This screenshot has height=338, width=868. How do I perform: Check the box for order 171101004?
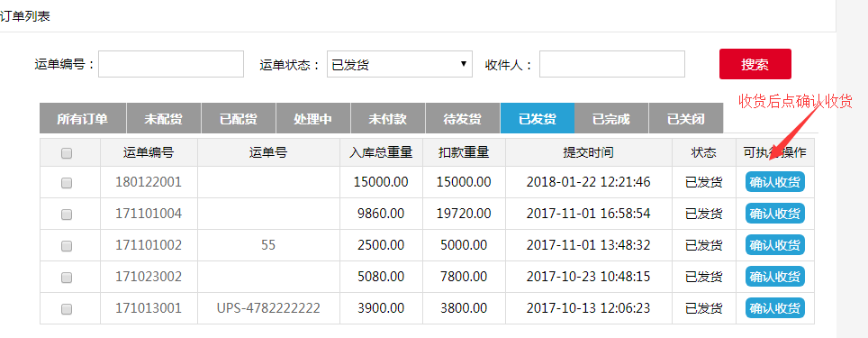coord(67,214)
